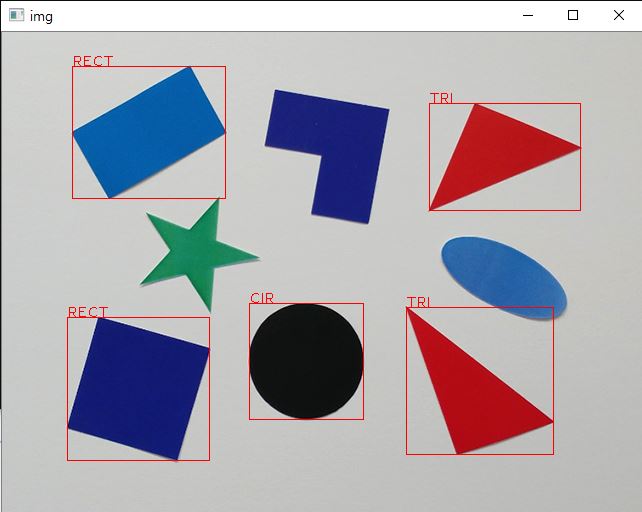This screenshot has height=512, width=642.
Task: Maximize the img window
Action: (573, 16)
